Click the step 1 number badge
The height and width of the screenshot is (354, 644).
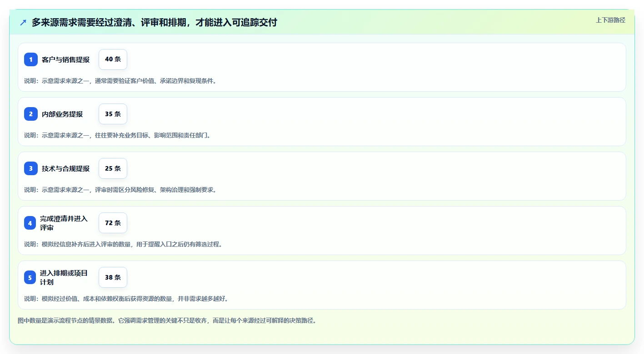pyautogui.click(x=31, y=59)
